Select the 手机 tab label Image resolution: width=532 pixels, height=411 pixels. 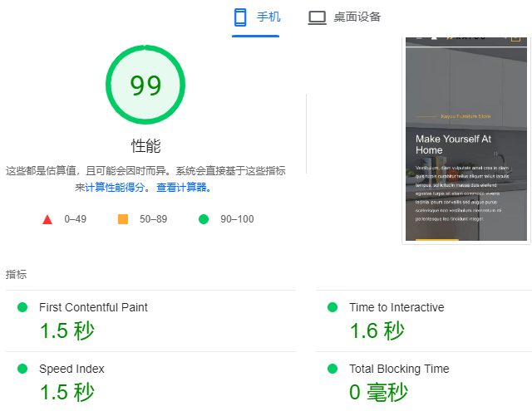click(268, 17)
